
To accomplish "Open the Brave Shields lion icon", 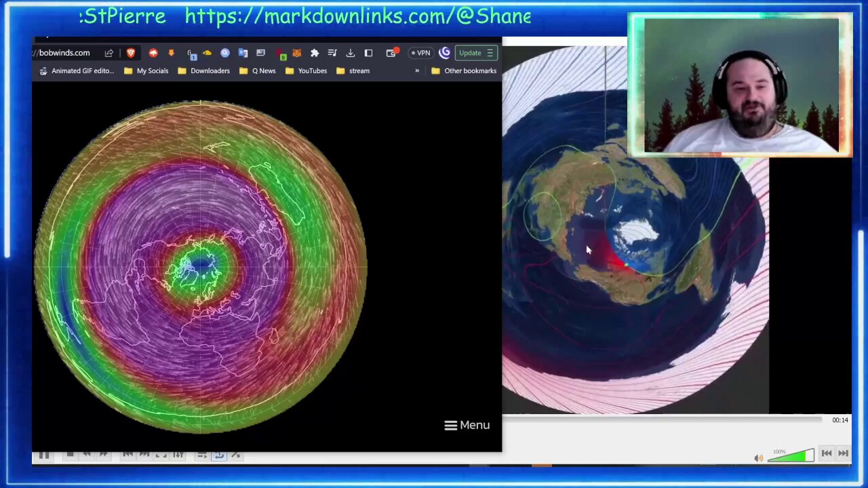I will 131,53.
